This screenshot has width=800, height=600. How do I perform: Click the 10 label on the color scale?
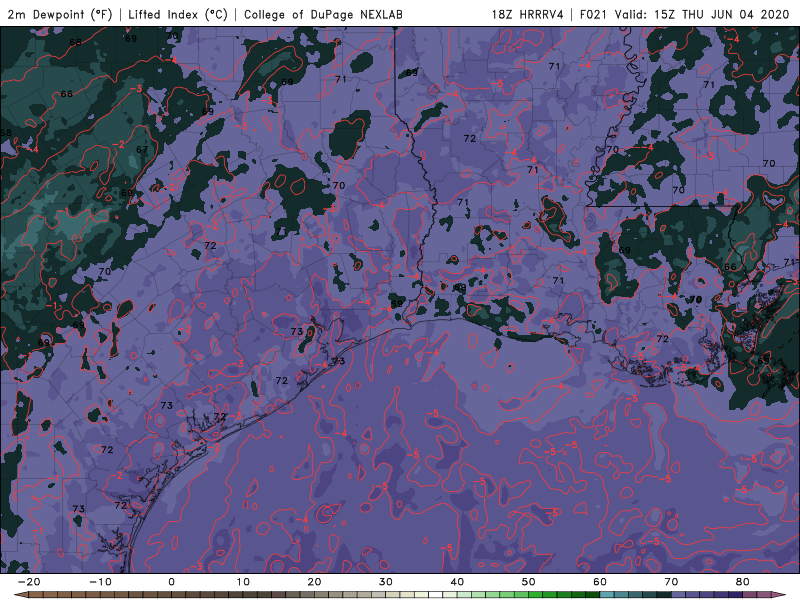tap(243, 582)
